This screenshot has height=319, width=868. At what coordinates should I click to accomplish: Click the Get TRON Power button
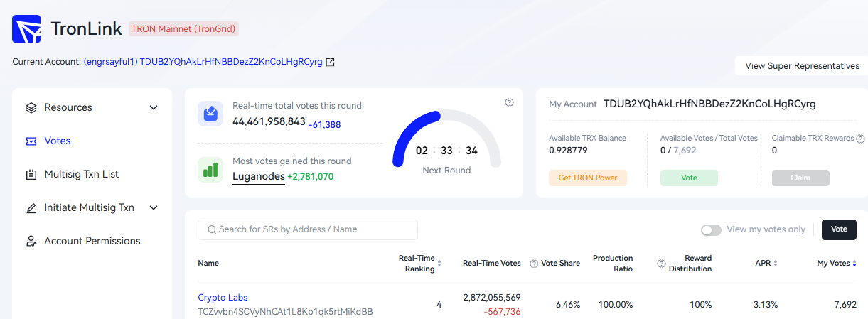[588, 178]
